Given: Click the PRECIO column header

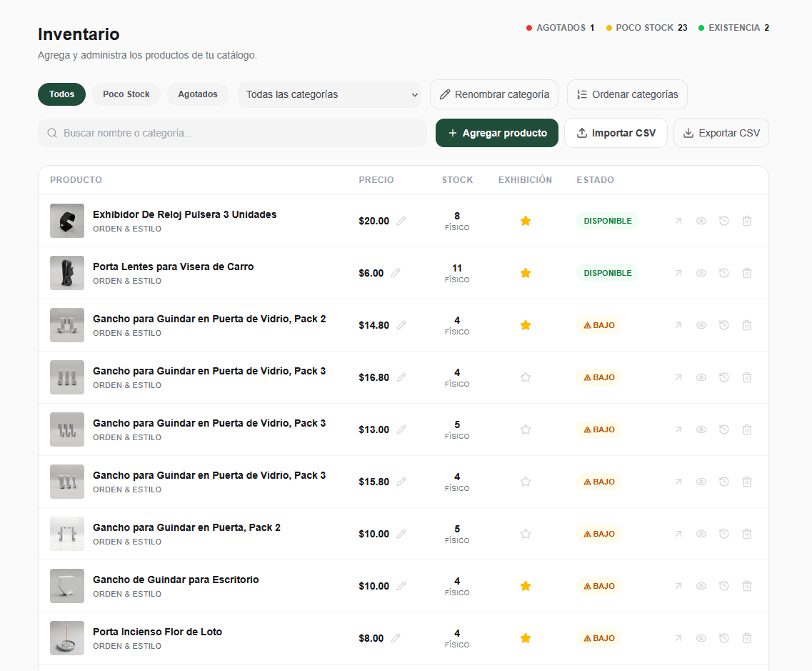Looking at the screenshot, I should (x=376, y=180).
